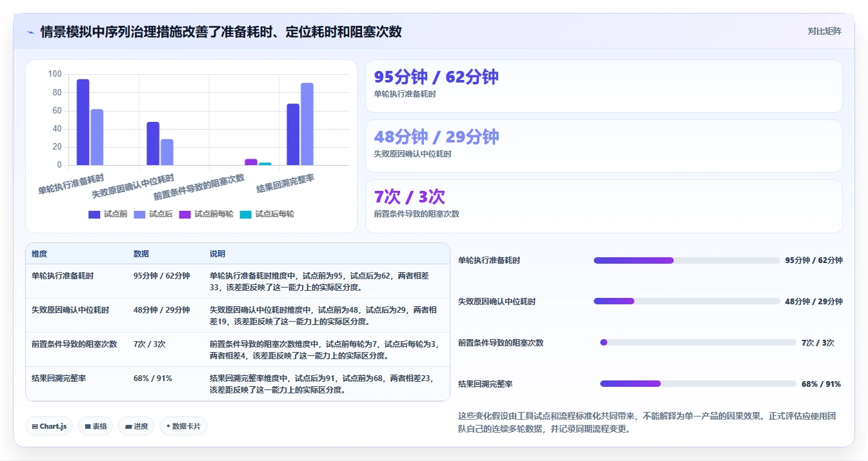Click the 对比矩阵 label in the header

824,31
